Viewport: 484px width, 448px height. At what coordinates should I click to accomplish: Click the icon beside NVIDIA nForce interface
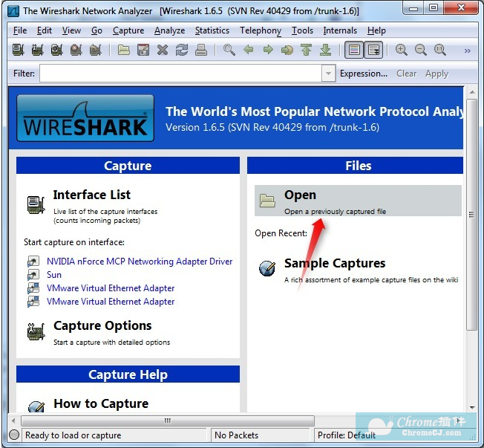33,262
